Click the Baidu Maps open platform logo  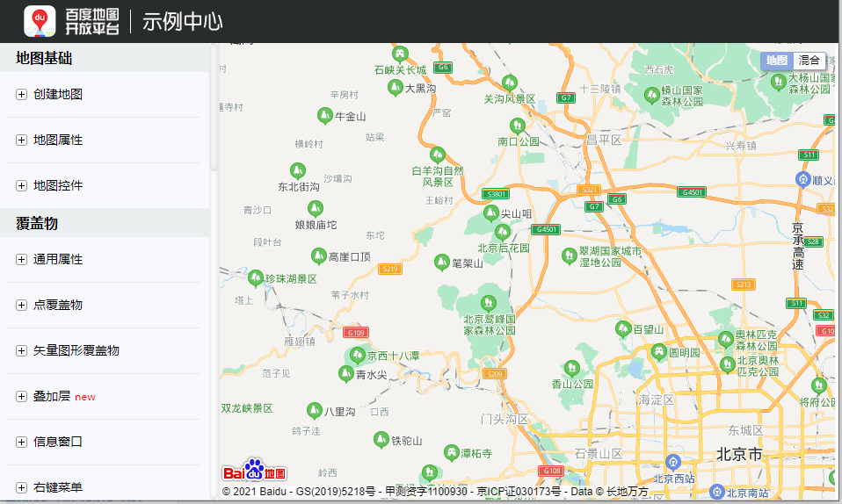click(x=71, y=21)
